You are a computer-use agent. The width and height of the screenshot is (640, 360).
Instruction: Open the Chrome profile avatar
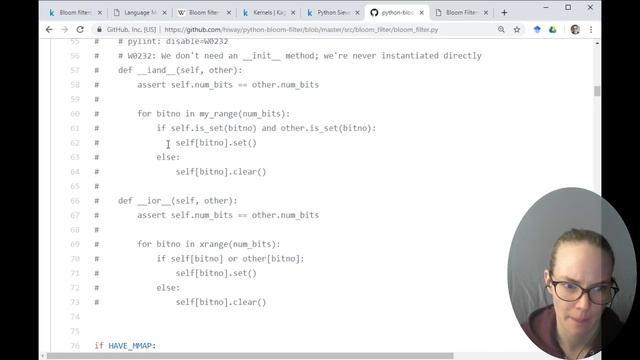(575, 29)
